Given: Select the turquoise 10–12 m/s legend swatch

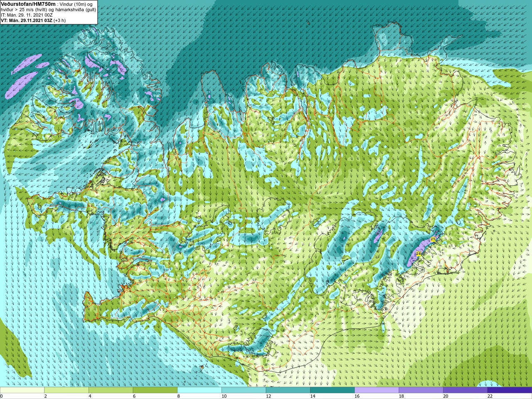Looking at the screenshot, I should point(244,390).
